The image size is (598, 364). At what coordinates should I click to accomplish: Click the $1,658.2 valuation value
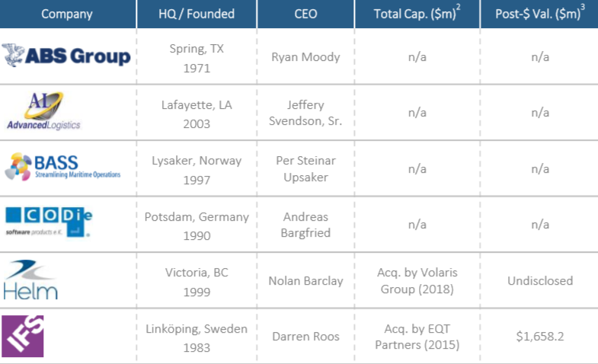(x=540, y=337)
